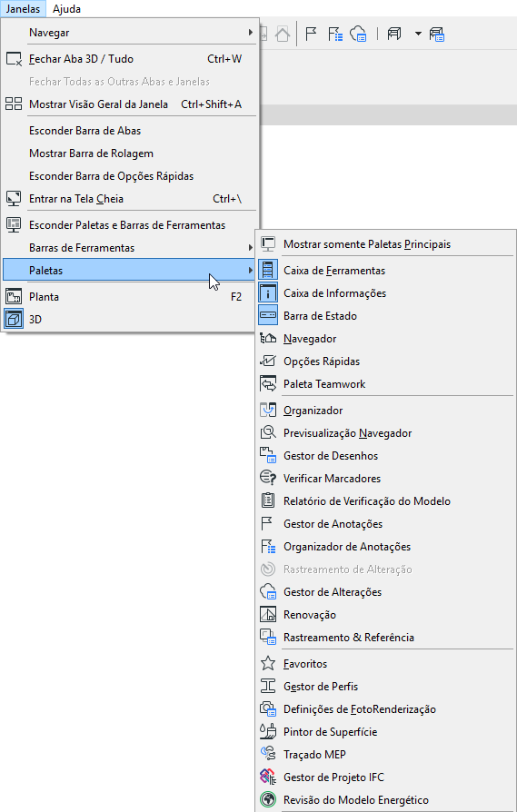Screen dimensions: 517x812
Task: Click the Opções Rápidas label
Action: (x=322, y=361)
